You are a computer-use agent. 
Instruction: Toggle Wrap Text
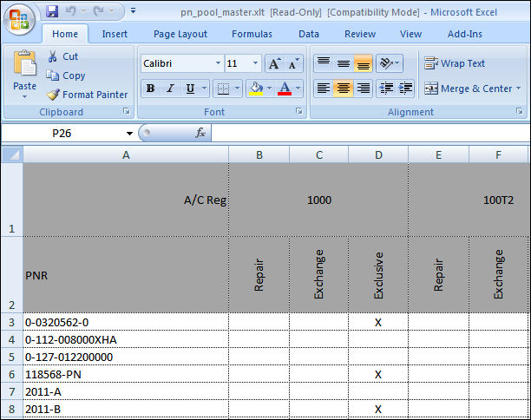455,63
